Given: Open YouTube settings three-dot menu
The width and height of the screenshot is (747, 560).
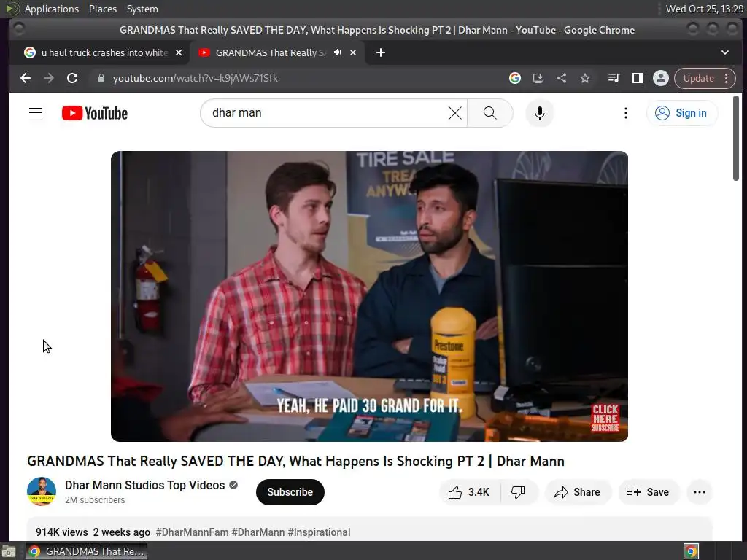Looking at the screenshot, I should coord(625,113).
